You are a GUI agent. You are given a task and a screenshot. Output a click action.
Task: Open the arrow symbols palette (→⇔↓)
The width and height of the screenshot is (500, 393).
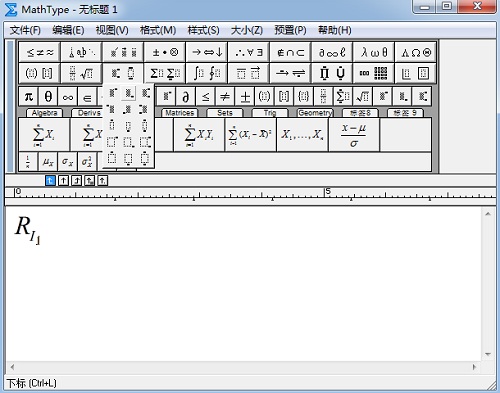(207, 52)
